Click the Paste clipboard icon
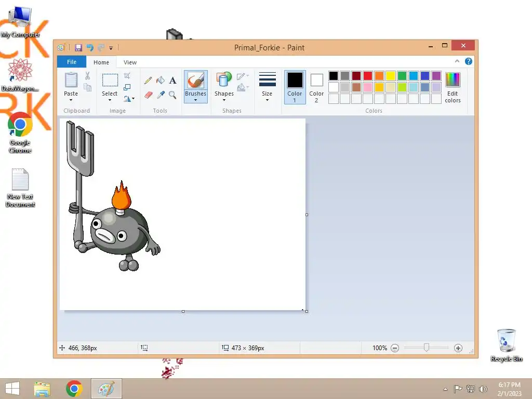The height and width of the screenshot is (399, 532). 71,81
